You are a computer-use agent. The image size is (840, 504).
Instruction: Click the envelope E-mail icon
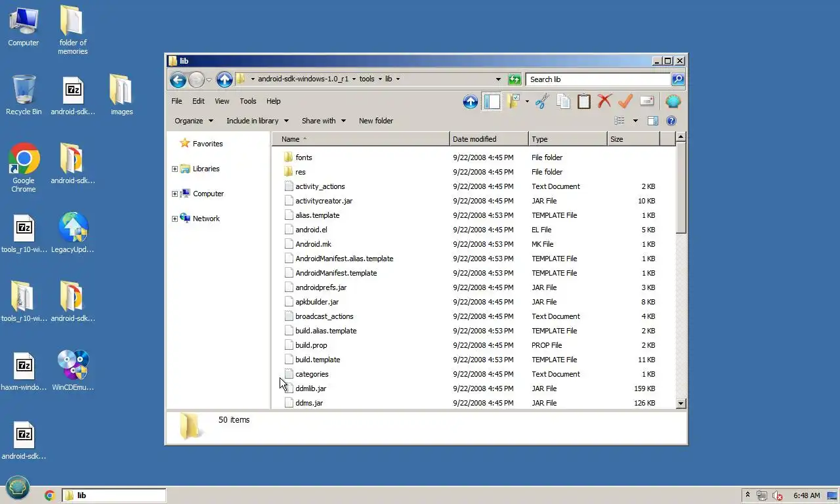[647, 102]
